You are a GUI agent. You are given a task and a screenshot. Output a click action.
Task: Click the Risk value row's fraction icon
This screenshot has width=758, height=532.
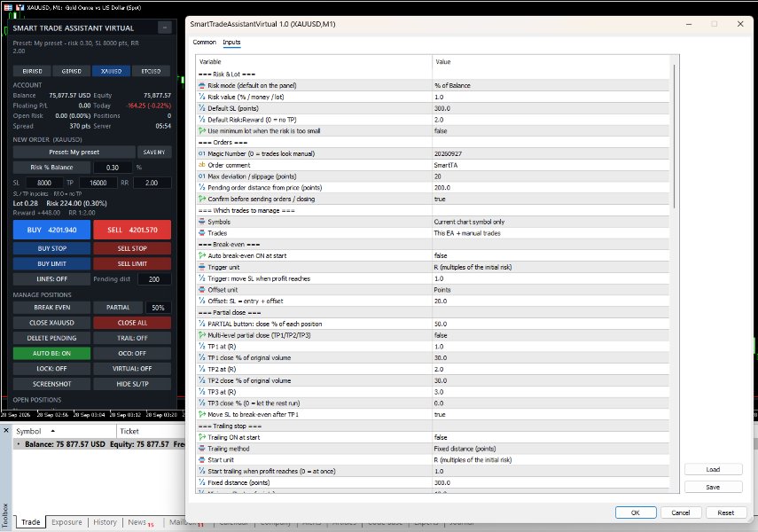pos(202,97)
